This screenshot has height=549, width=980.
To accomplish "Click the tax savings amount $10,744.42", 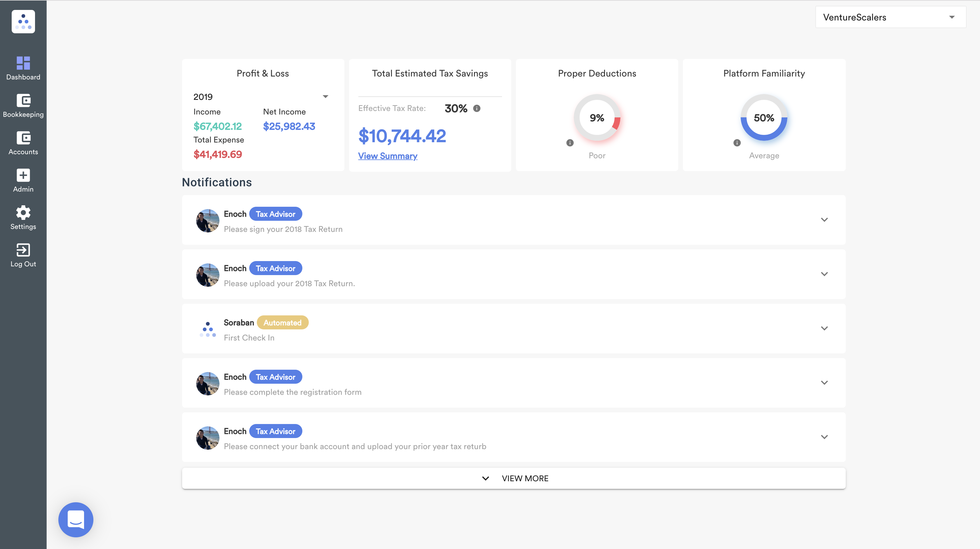I will [402, 136].
